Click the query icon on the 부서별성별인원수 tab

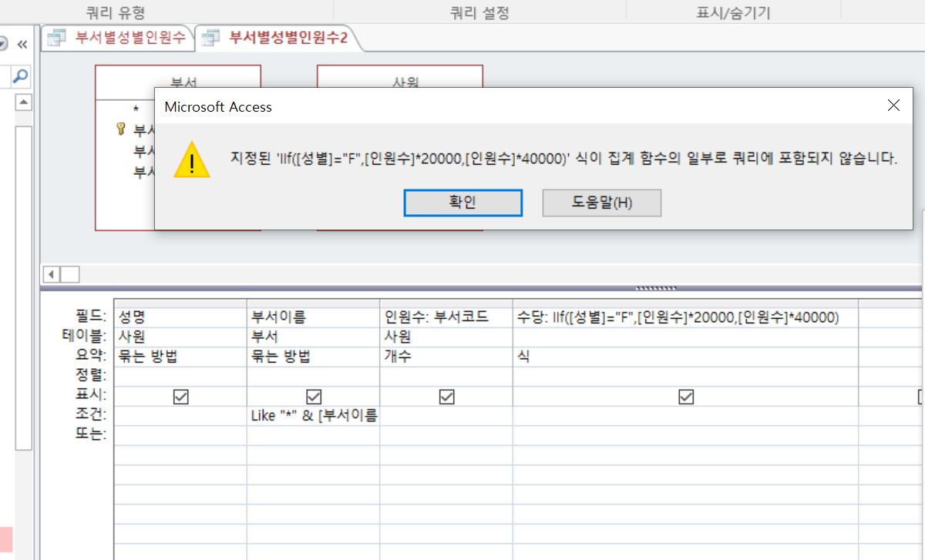55,39
